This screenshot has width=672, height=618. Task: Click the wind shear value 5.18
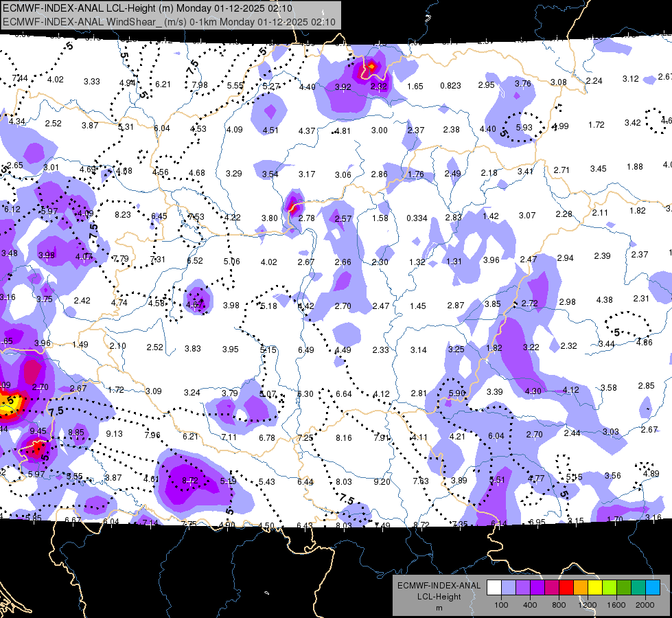pyautogui.click(x=268, y=306)
